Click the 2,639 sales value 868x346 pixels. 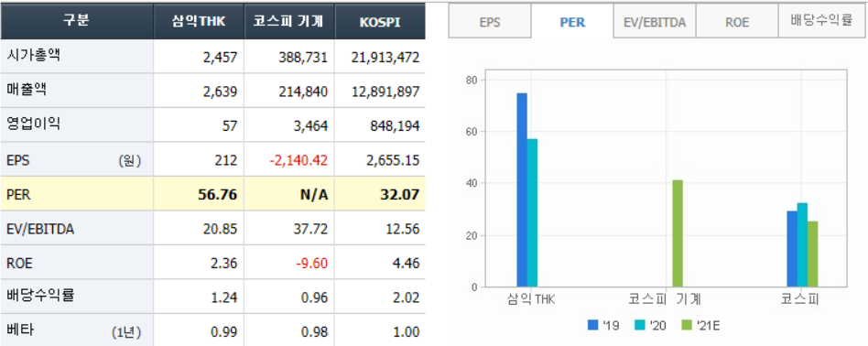tap(221, 92)
